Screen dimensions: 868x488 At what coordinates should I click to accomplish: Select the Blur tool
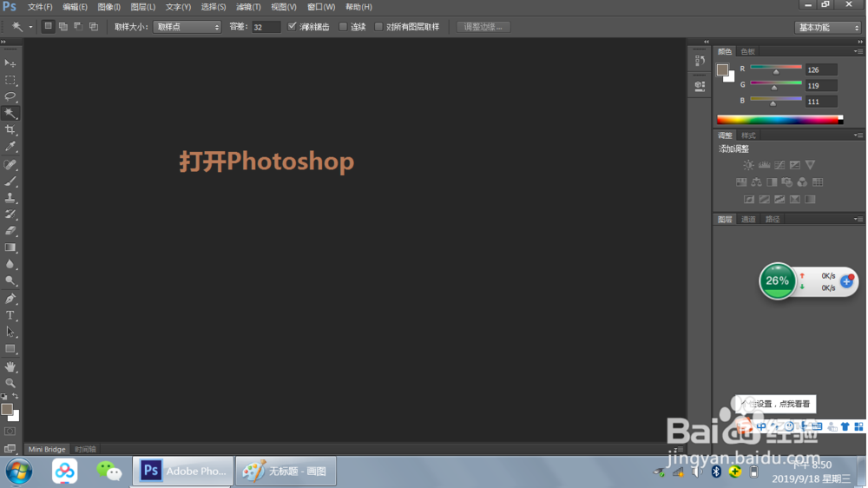pyautogui.click(x=10, y=264)
